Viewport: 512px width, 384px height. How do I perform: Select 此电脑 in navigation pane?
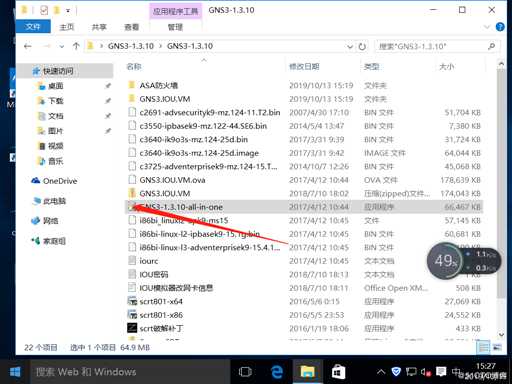click(54, 201)
